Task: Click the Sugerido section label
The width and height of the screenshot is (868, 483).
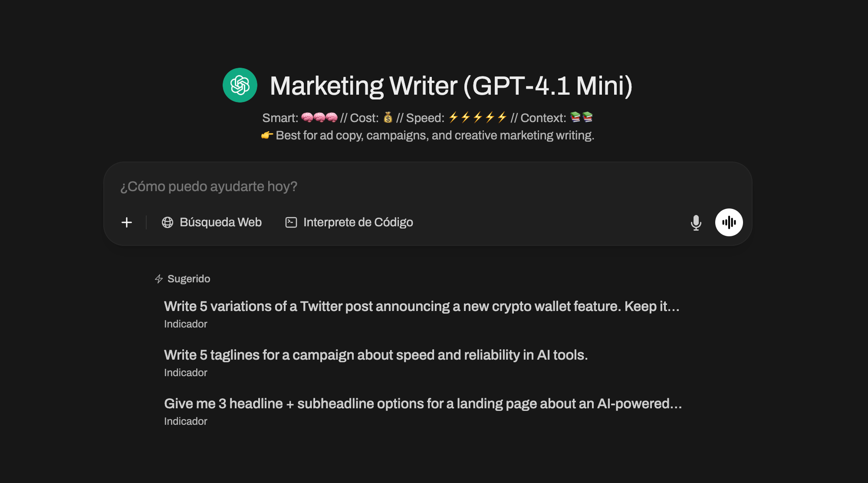Action: tap(189, 279)
